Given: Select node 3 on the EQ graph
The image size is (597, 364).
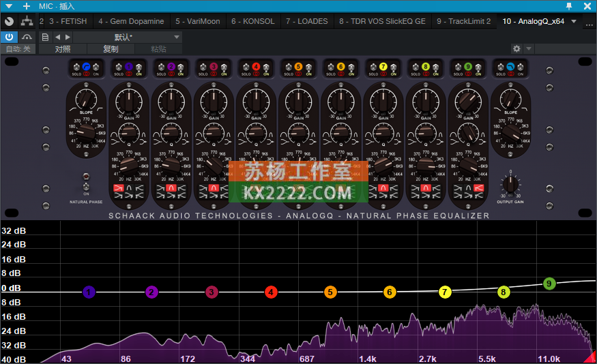Looking at the screenshot, I should coord(212,292).
